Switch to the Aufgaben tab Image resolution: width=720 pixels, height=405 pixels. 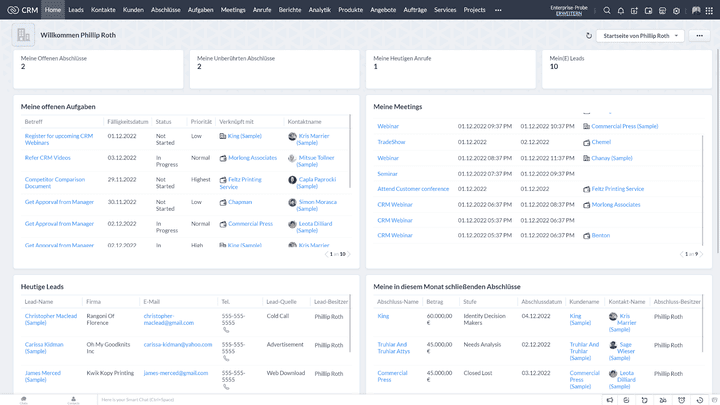[201, 10]
